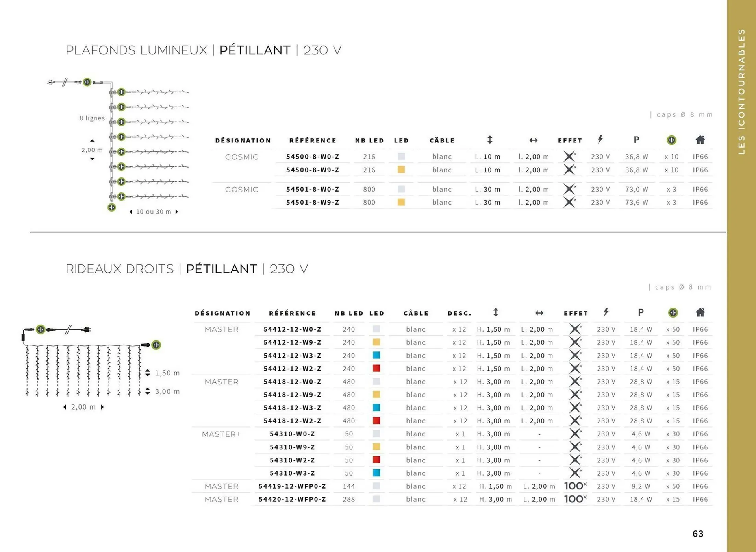
Task: Click the house icon in bottom table header
Action: point(700,312)
